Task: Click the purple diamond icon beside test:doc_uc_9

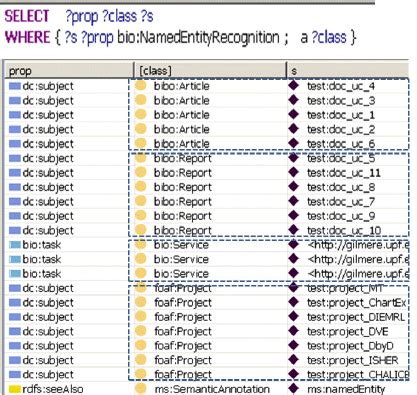Action: pos(293,215)
